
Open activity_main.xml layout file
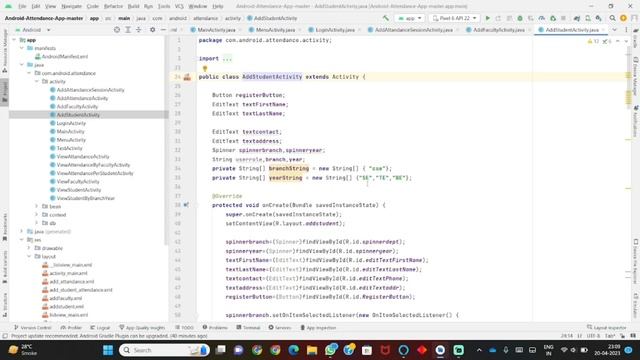[x=65, y=273]
